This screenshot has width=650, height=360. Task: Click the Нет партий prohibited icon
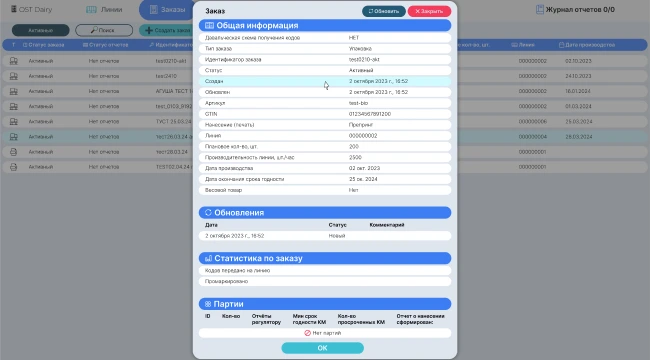point(308,333)
